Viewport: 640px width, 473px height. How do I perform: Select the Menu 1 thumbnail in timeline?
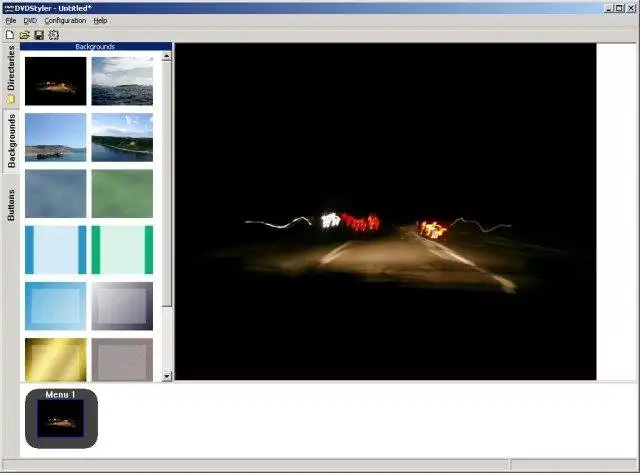point(61,418)
